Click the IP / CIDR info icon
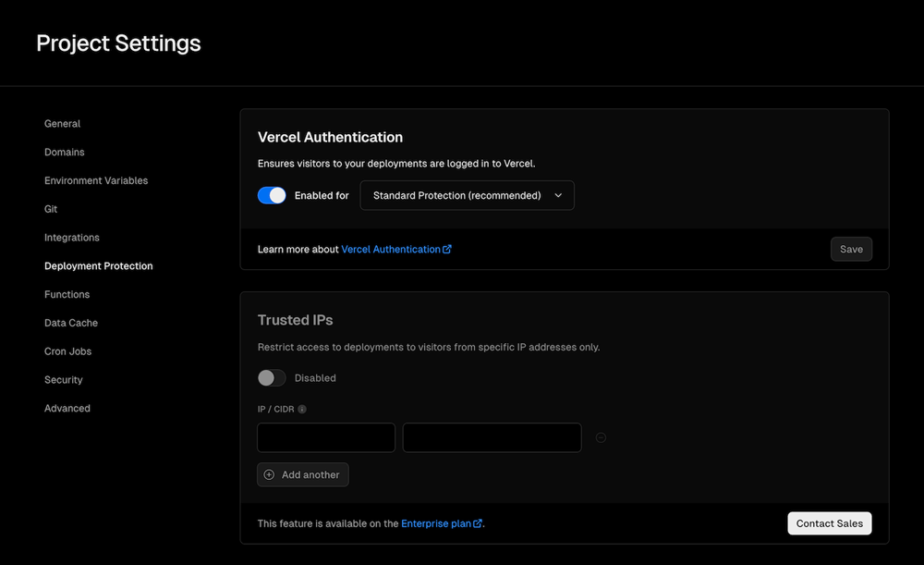 click(x=302, y=410)
